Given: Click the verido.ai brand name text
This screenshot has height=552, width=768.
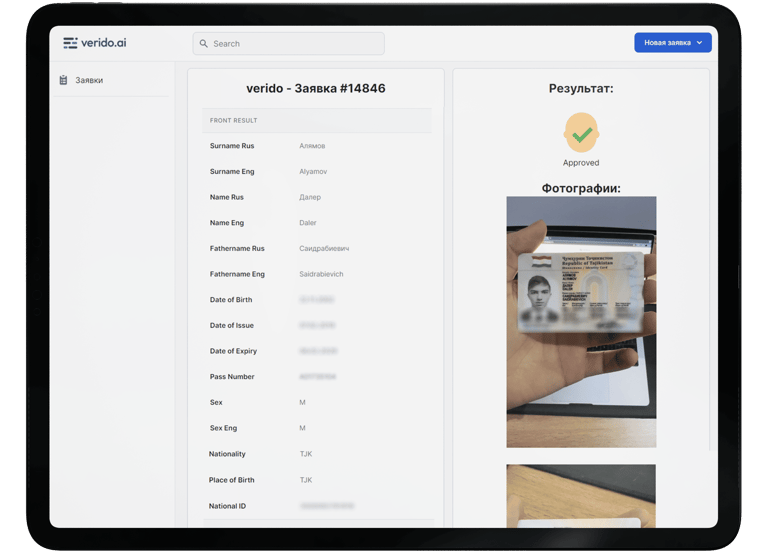Looking at the screenshot, I should coord(103,43).
